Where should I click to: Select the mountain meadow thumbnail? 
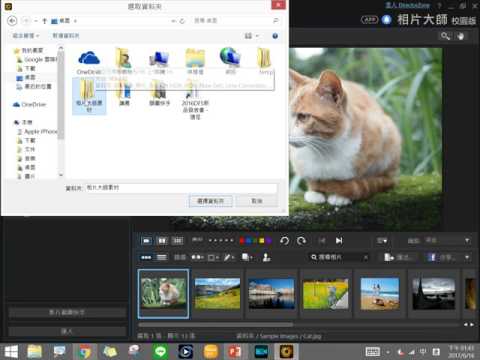coord(217,294)
